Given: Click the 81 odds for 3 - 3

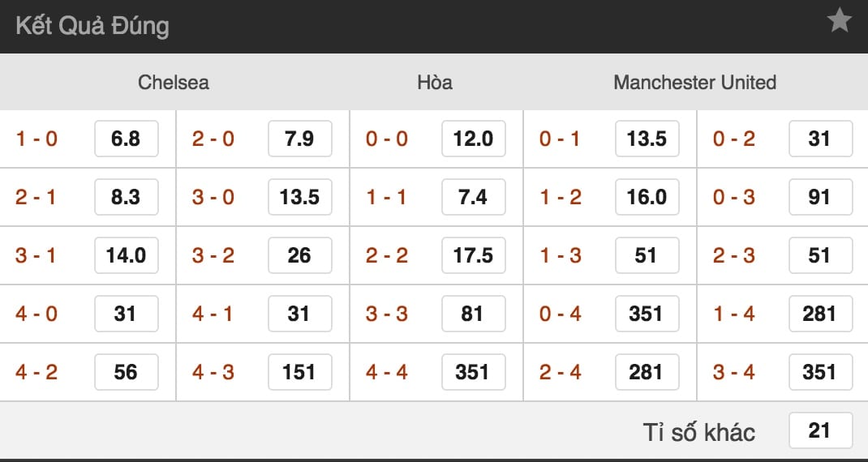Looking at the screenshot, I should [x=473, y=314].
